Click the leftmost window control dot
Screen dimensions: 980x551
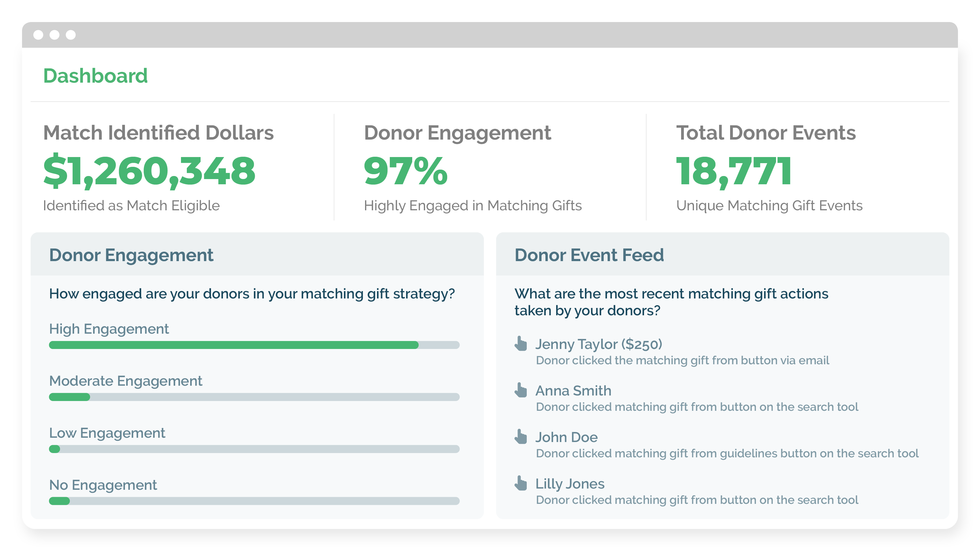(38, 35)
